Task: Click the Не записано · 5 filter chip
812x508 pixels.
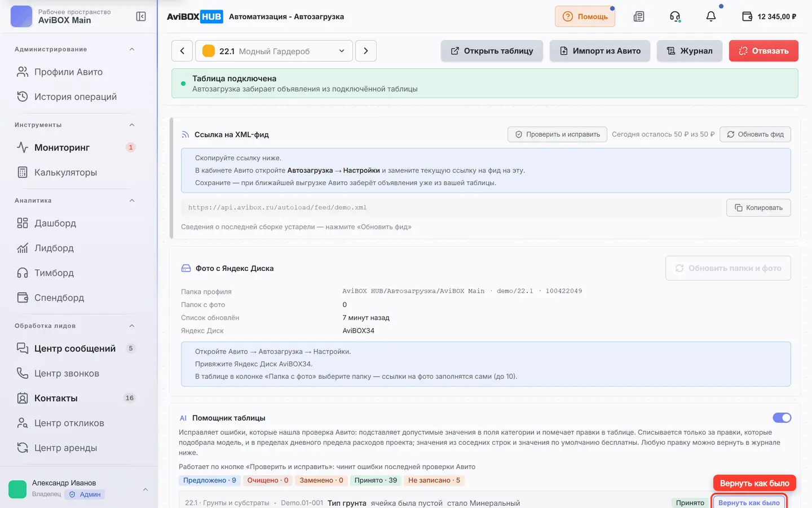Action: pos(434,480)
